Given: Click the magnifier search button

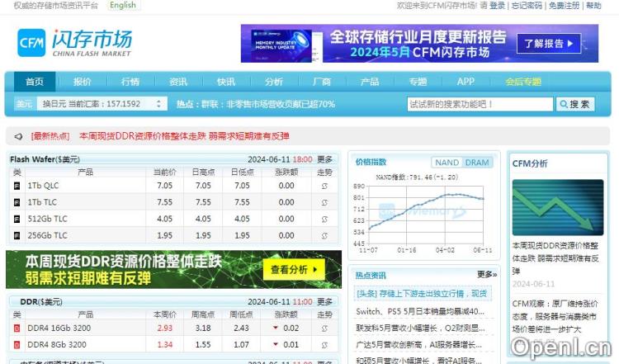Looking at the screenshot, I should tap(574, 104).
